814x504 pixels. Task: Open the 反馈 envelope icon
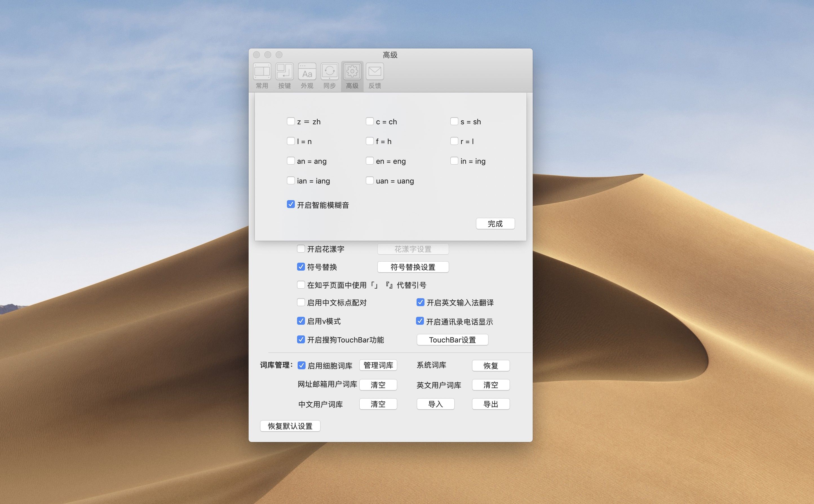point(375,71)
